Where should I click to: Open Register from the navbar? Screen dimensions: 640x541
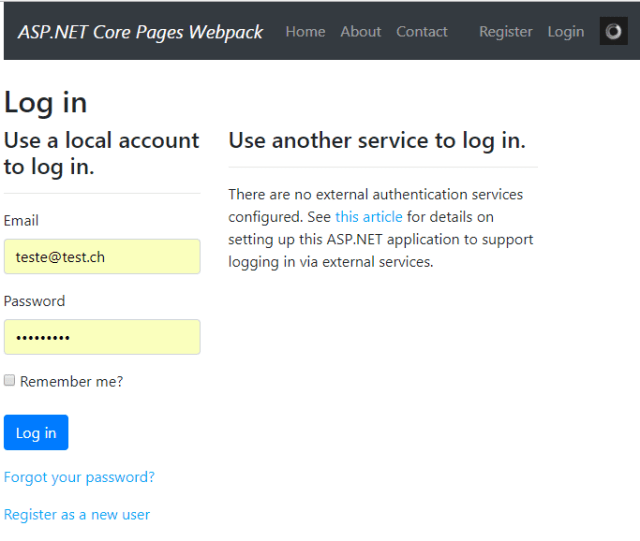(505, 32)
